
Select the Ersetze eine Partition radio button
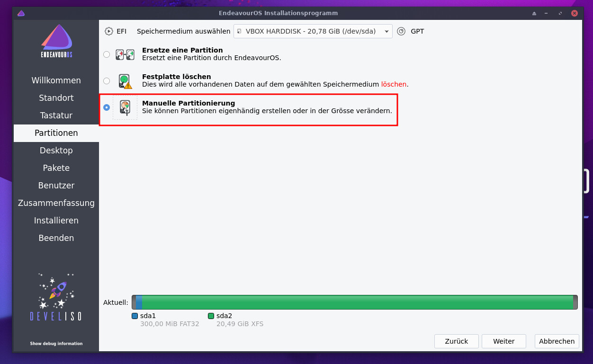click(107, 54)
